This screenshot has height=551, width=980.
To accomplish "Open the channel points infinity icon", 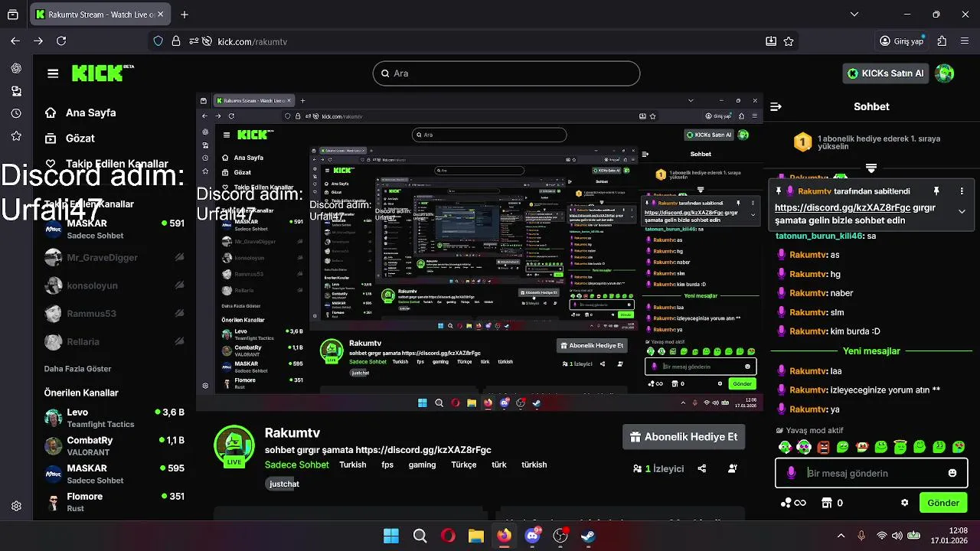I will [x=793, y=503].
